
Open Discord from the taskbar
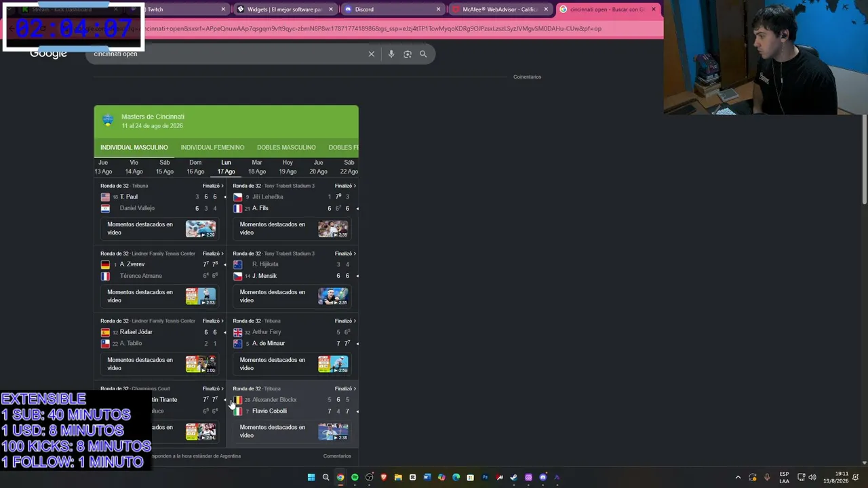pos(542,477)
